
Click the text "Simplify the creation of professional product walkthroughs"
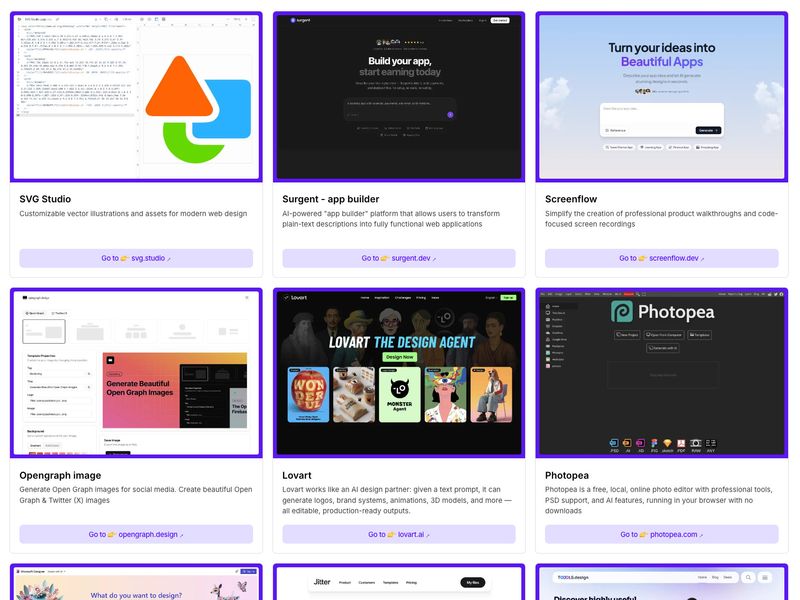tap(661, 219)
